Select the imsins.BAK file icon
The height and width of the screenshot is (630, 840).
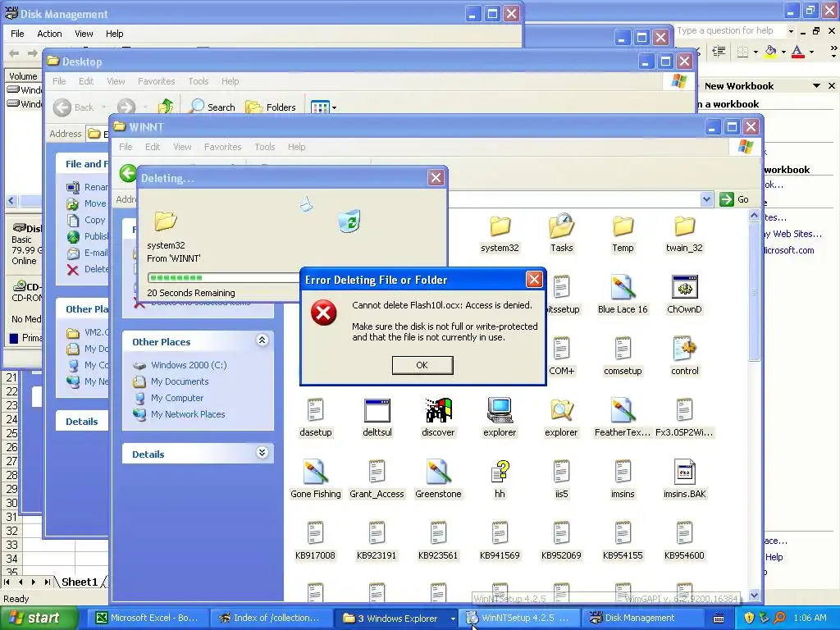pos(685,479)
